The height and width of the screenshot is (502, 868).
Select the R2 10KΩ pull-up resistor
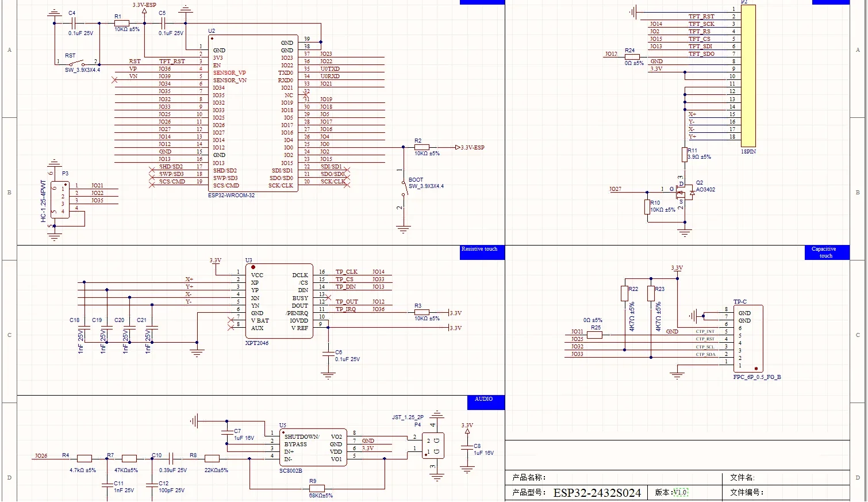click(421, 147)
